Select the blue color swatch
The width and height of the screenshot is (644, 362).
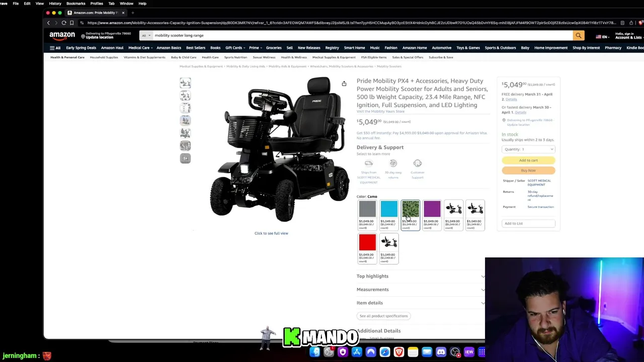[389, 215]
